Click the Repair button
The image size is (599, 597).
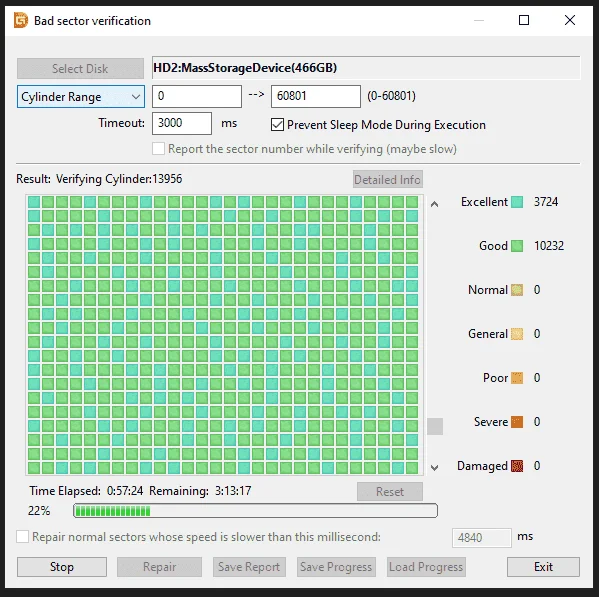159,567
